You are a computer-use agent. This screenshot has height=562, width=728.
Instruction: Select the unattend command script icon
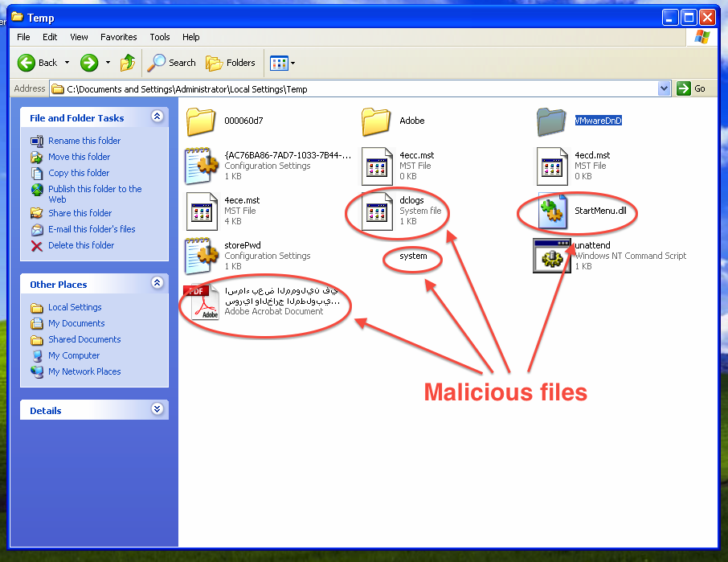(553, 256)
